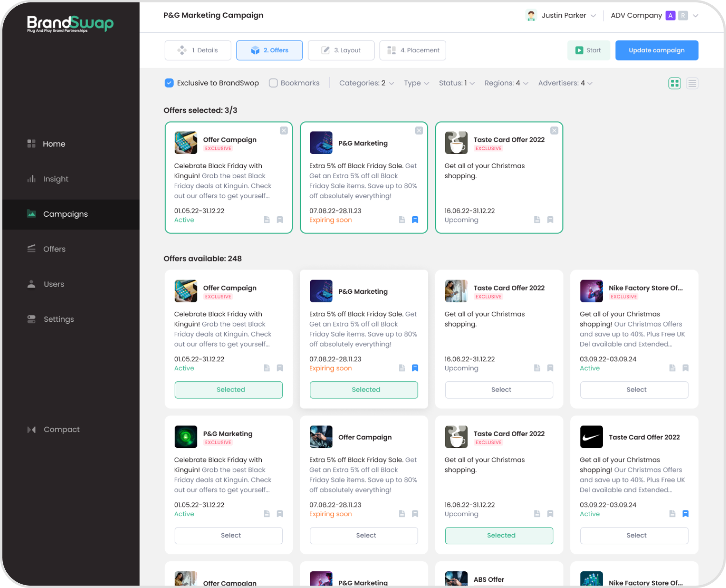Open Justin Parker user dropdown
This screenshot has height=588, width=726.
point(561,15)
